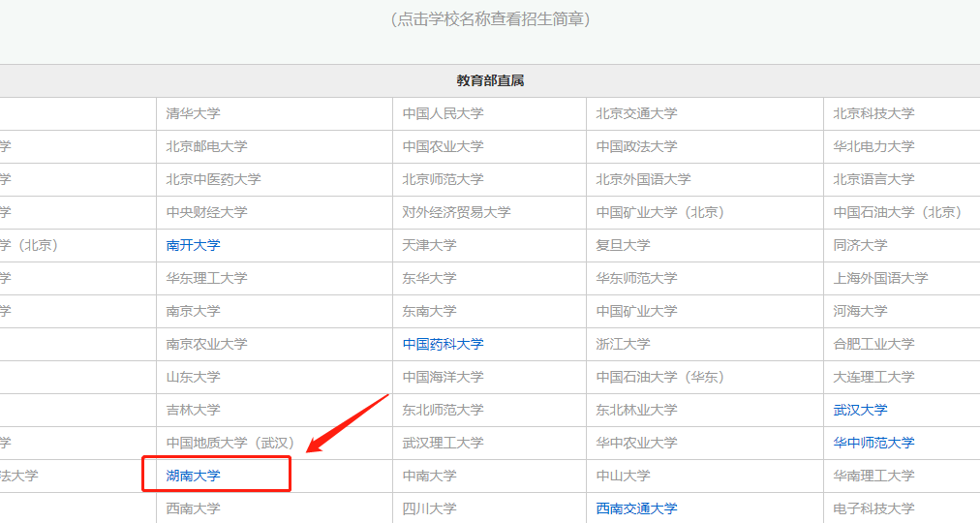Click on 北京科技大学

[x=873, y=113]
